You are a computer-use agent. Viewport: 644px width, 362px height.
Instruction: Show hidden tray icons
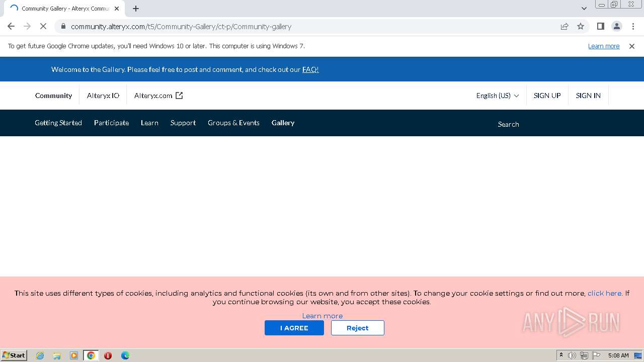click(561, 355)
